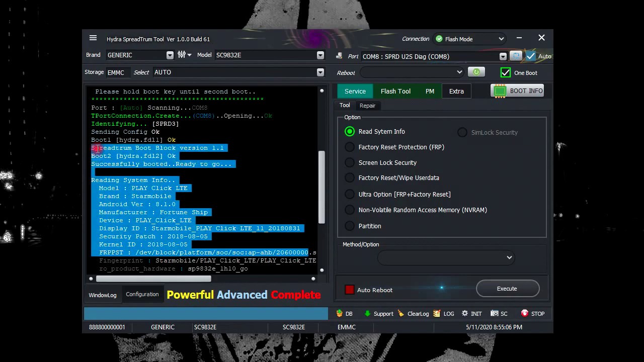
Task: Switch to the Service tab
Action: coord(355,91)
